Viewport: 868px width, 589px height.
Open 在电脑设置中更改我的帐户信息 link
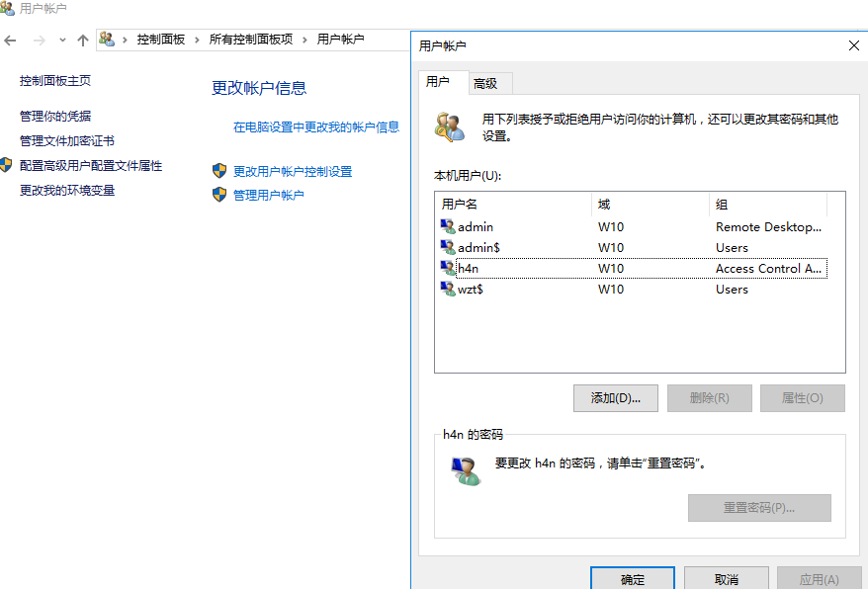316,126
